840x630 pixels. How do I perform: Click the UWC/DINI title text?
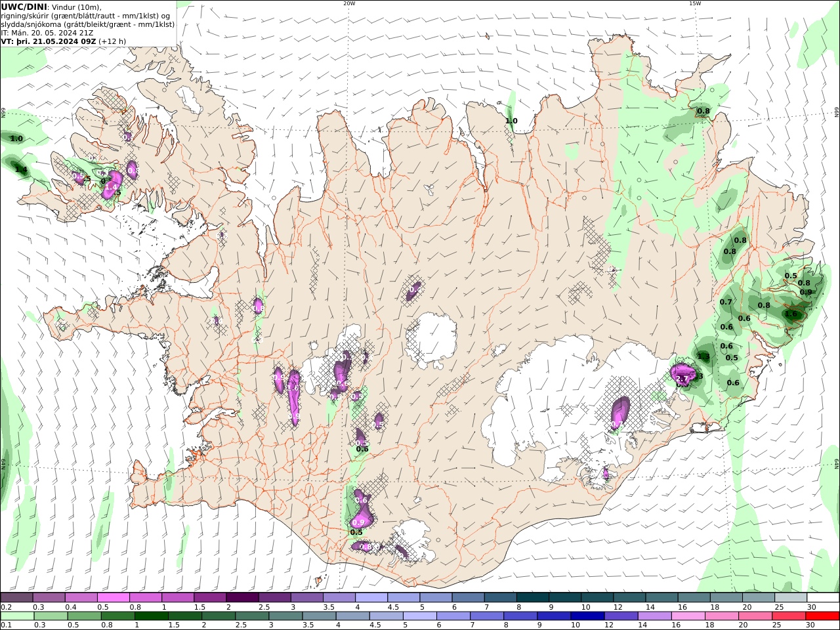click(x=24, y=7)
